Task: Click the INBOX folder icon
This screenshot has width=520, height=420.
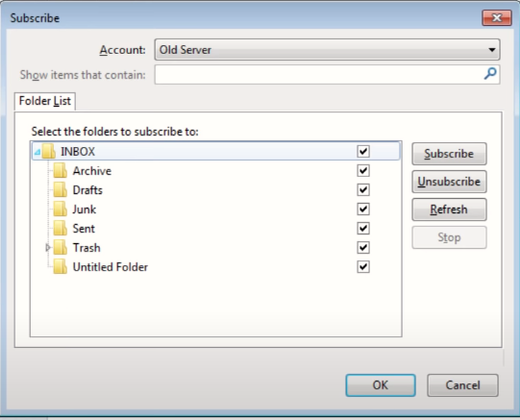Action: (48, 152)
